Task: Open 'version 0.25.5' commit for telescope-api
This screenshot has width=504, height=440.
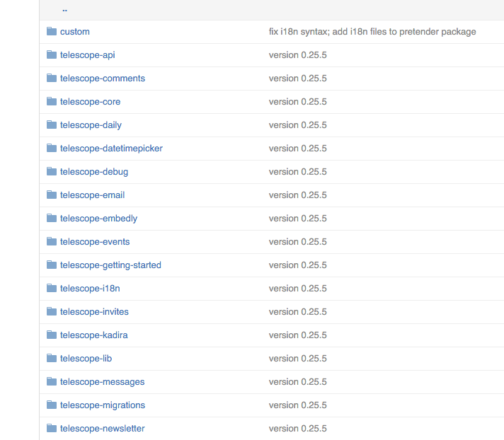Action: tap(297, 55)
